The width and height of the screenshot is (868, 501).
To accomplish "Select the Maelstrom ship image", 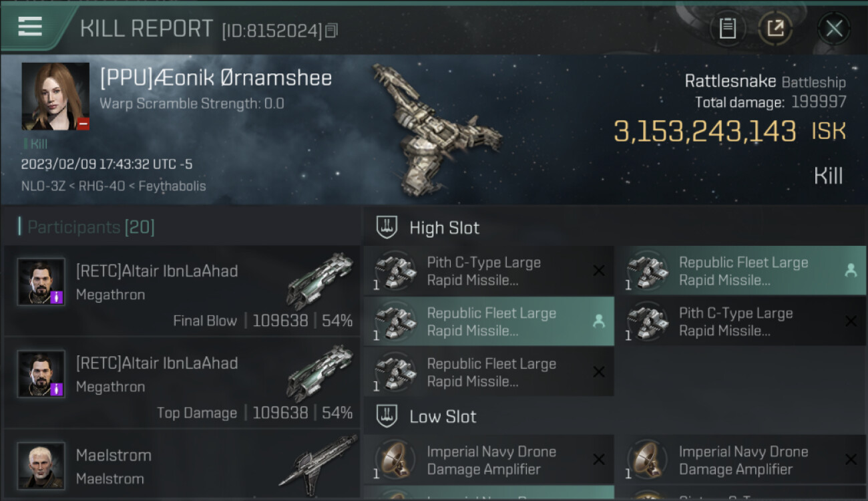I will point(318,462).
